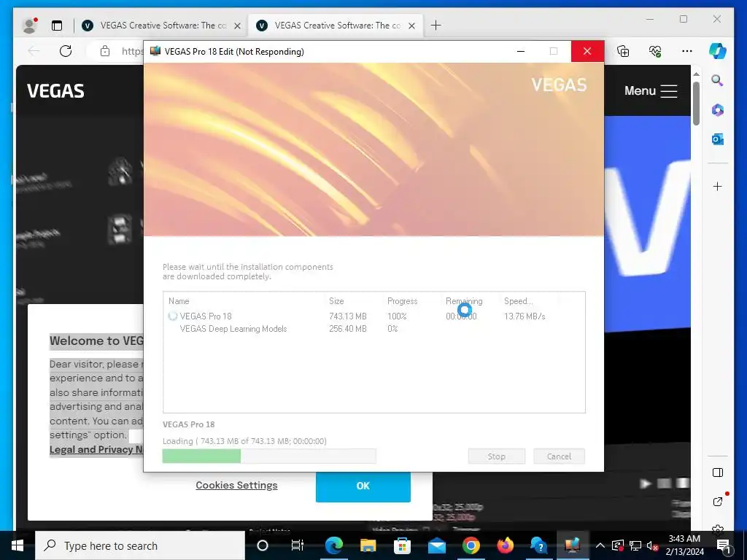747x560 pixels.
Task: Click the 13.76 MB/s speed value
Action: (x=525, y=316)
